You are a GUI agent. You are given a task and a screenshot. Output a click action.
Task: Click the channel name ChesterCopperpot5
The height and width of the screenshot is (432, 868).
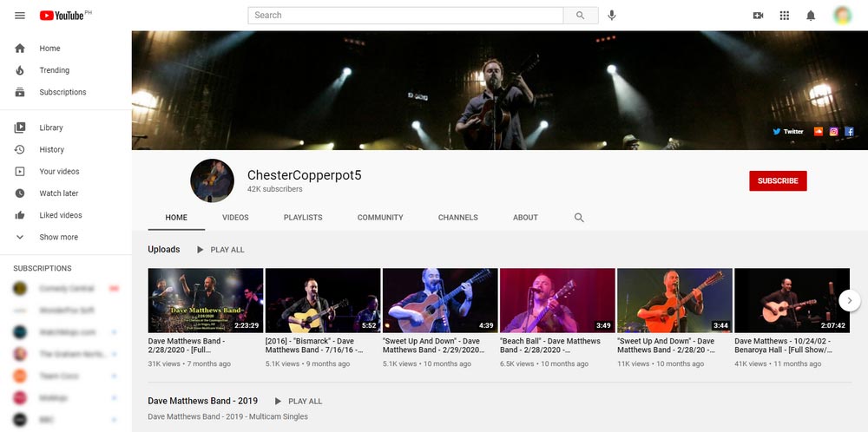pyautogui.click(x=304, y=175)
